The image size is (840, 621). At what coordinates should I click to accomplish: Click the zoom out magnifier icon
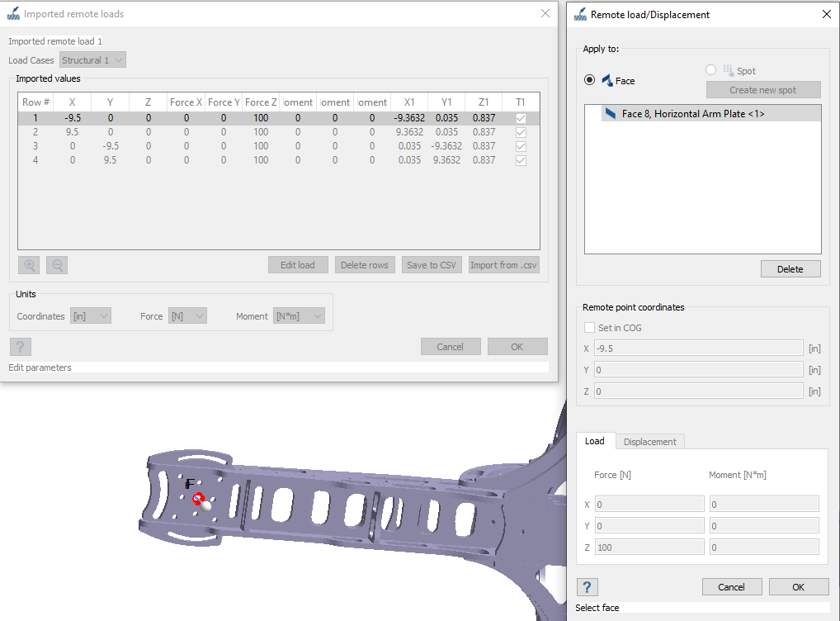[57, 265]
